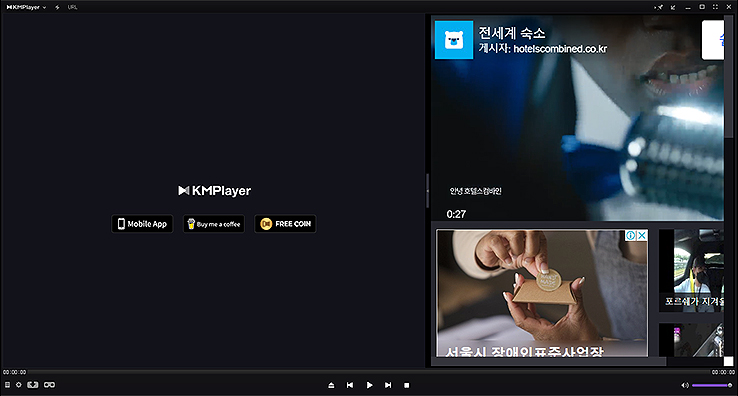Screen dimensions: 738x396
Task: Click the 안녕 호텔스컴바인 caption in ad
Action: 475,191
